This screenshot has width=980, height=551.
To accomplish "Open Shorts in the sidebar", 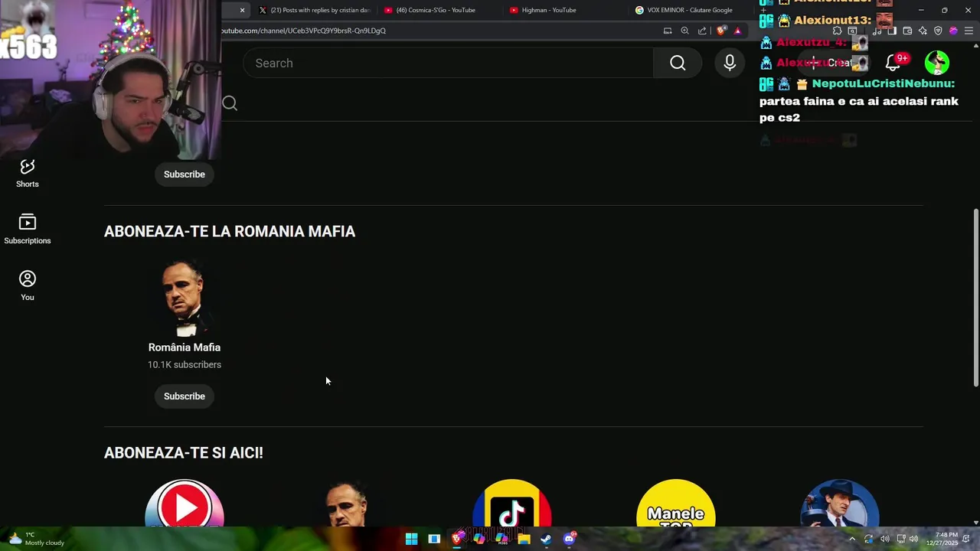I will coord(28,174).
